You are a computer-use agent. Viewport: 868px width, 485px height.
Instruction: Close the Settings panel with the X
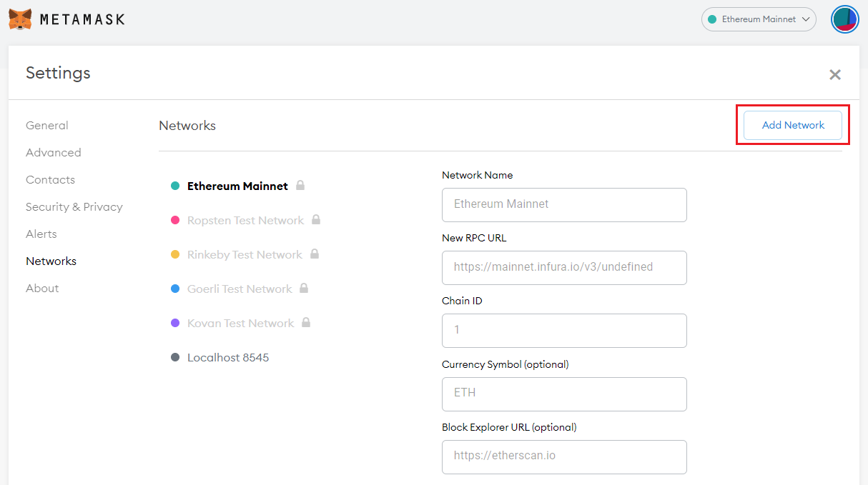tap(834, 74)
